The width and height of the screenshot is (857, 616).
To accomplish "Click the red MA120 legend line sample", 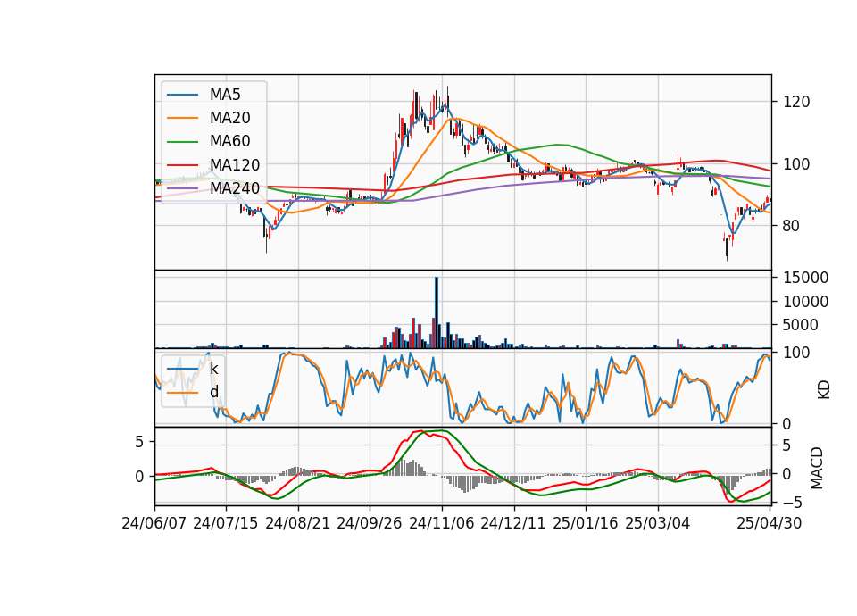I will [182, 165].
